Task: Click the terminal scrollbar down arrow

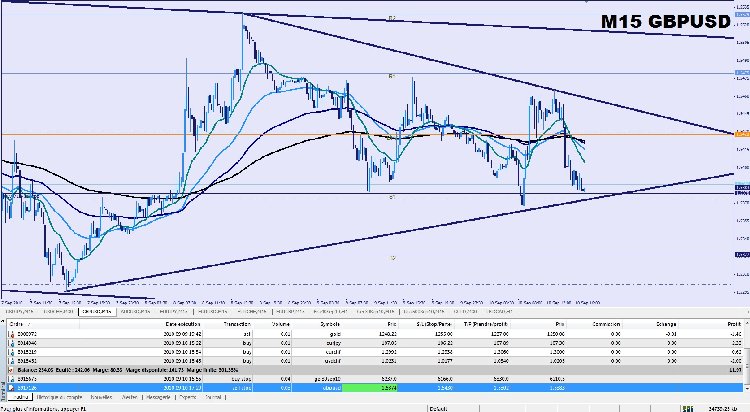Action: (746, 389)
